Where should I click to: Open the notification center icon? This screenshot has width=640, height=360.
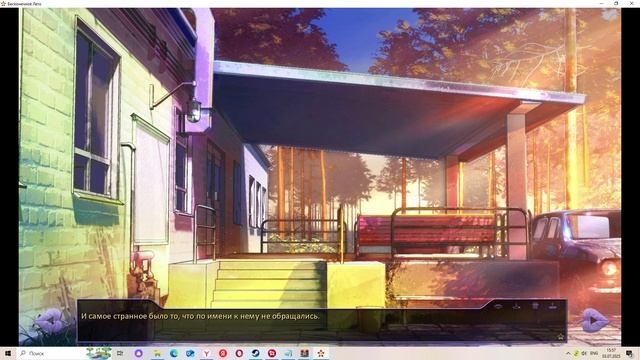[x=630, y=353]
